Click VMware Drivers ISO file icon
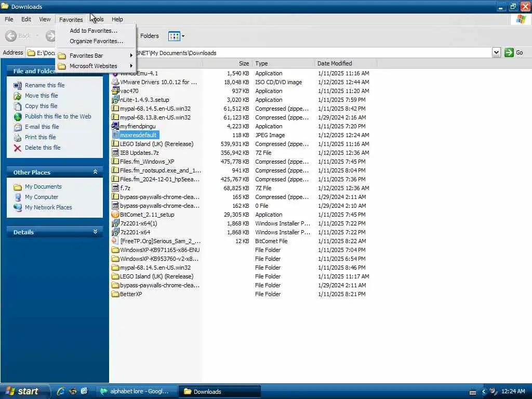Screen dimensions: 532x399 115,82
